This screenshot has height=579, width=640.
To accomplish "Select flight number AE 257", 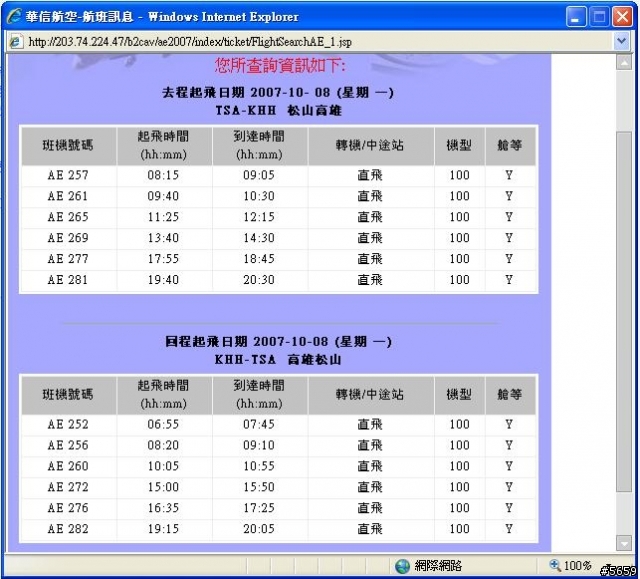I will click(x=68, y=175).
